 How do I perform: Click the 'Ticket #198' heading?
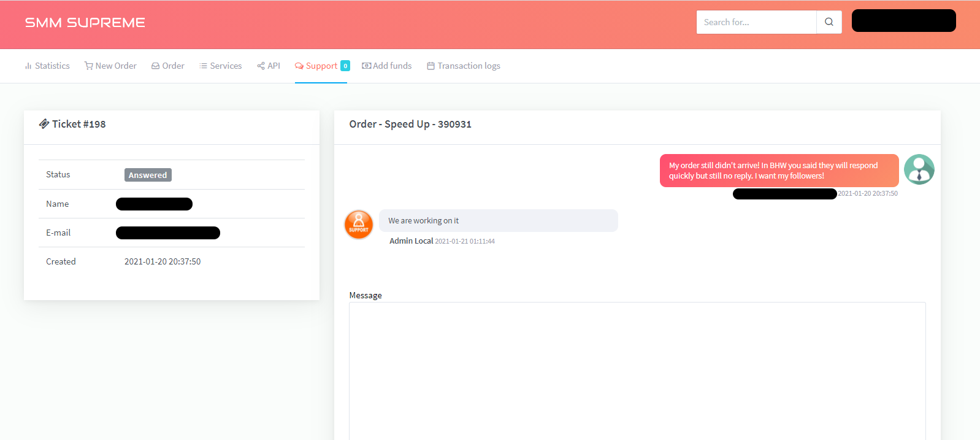(x=78, y=124)
